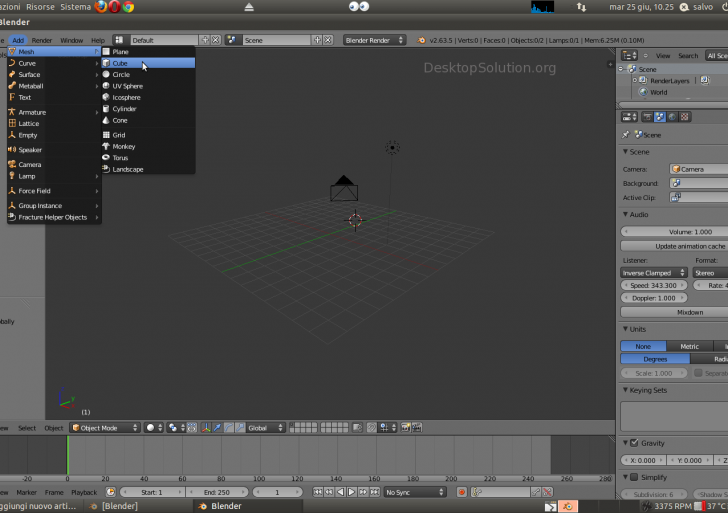Screen dimensions: 728x513
Task: Choose Cylinder from the Mesh list
Action: pyautogui.click(x=124, y=109)
